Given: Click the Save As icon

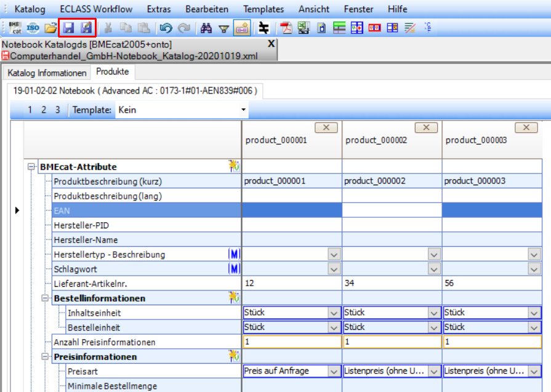Looking at the screenshot, I should click(x=86, y=28).
